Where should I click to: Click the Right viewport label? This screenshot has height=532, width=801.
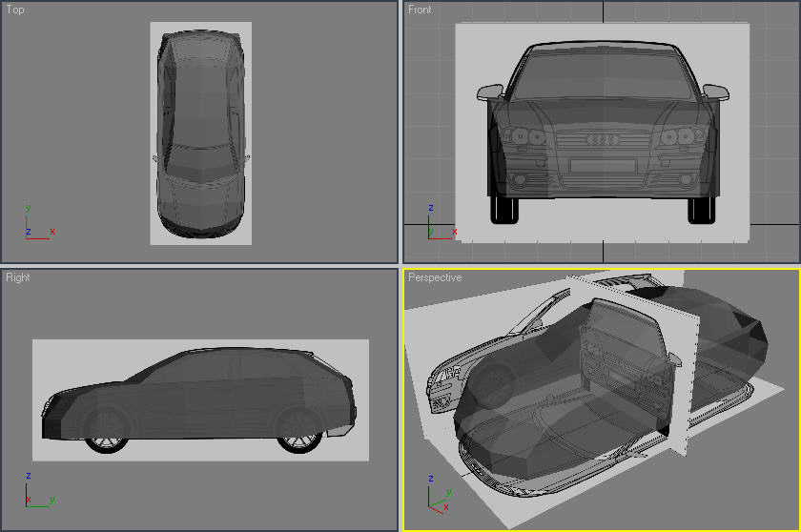pos(18,277)
